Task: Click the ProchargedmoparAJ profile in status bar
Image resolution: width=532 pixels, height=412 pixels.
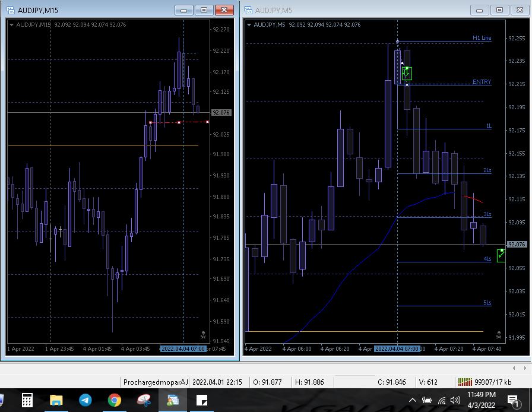Action: pyautogui.click(x=155, y=382)
